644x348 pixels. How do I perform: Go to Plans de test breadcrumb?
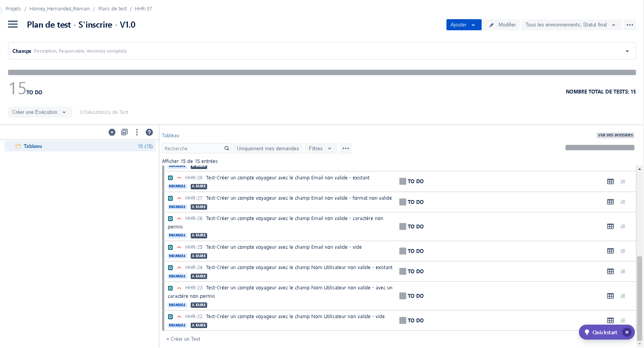click(x=112, y=9)
